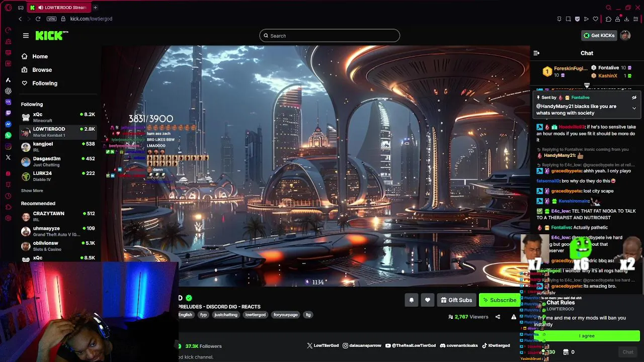Click the lowtiergod tag
Screen dimensions: 644x362
coord(255,315)
